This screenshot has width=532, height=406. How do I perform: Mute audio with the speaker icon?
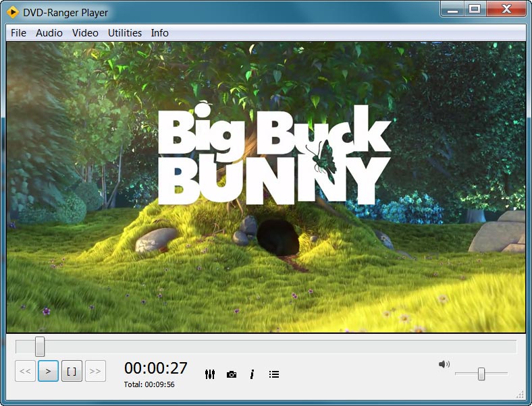click(x=444, y=364)
